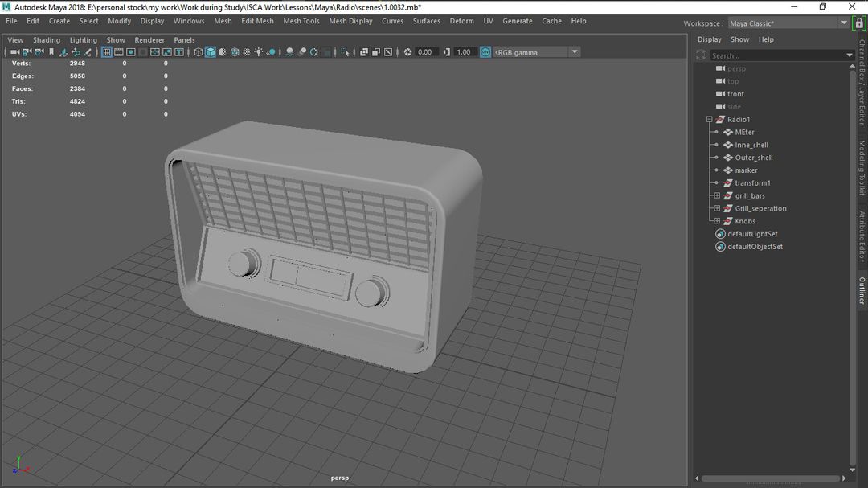Viewport: 868px width, 488px height.
Task: Click the Image Plane icon
Action: 63,52
